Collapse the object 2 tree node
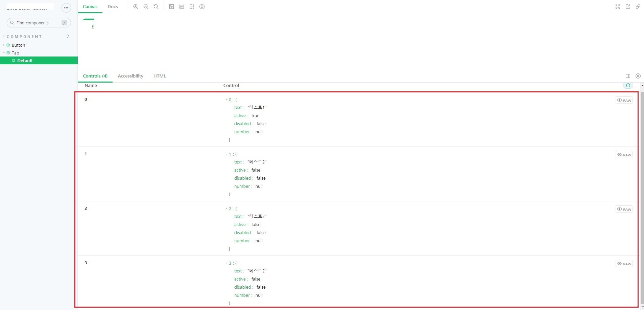Image resolution: width=644 pixels, height=310 pixels. (226, 209)
